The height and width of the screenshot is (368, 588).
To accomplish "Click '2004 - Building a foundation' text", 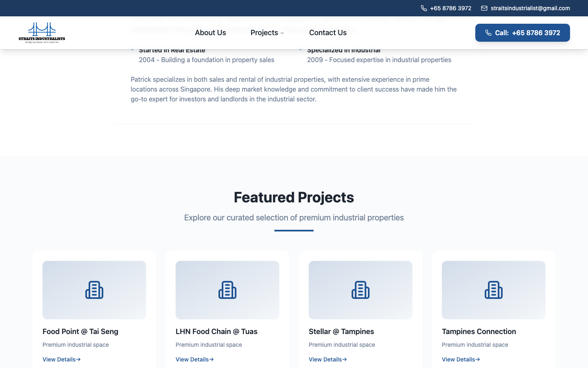I will coord(207,60).
